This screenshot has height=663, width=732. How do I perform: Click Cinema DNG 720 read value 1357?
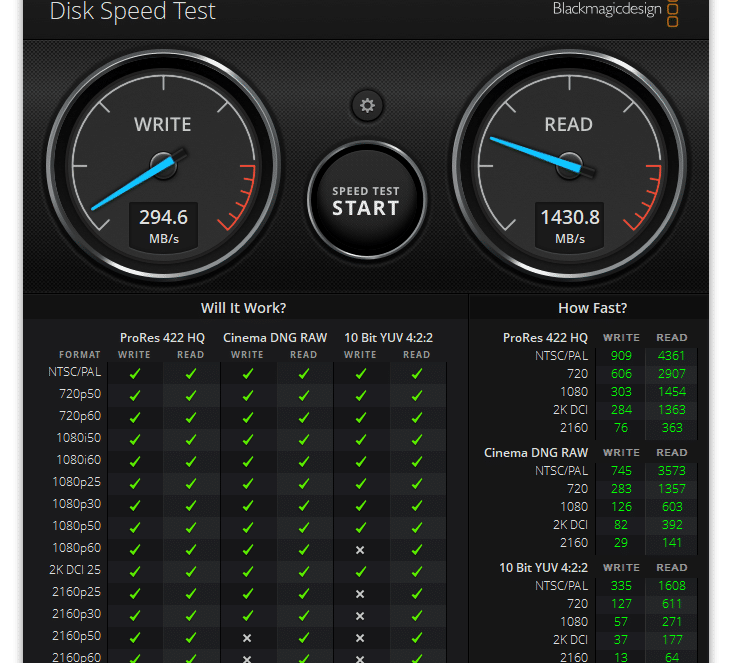(671, 488)
